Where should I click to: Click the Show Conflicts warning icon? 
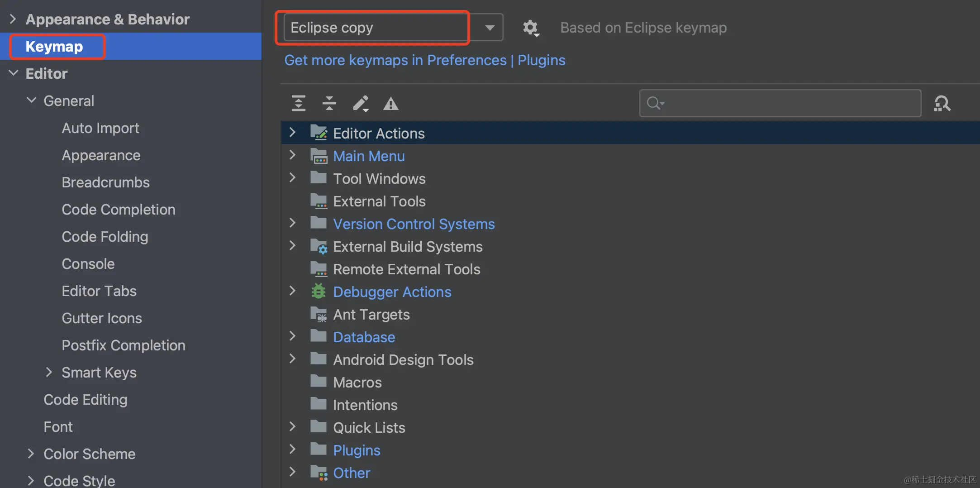point(390,104)
